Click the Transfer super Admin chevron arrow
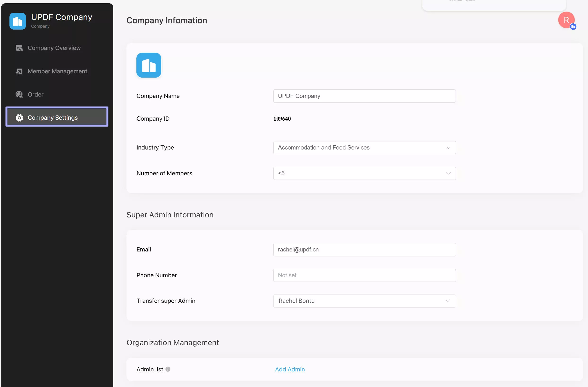Viewport: 588px width, 387px height. pyautogui.click(x=448, y=301)
